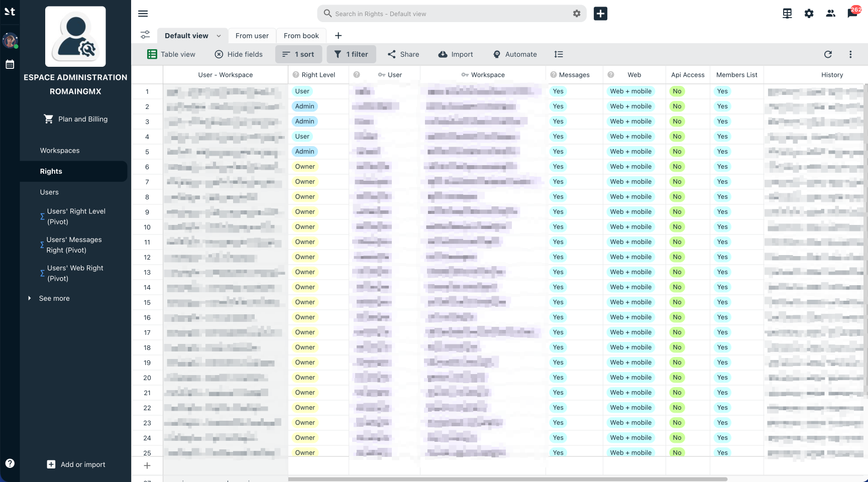Screen dimensions: 868x482
Task: Open the Table view type selector
Action: (171, 54)
